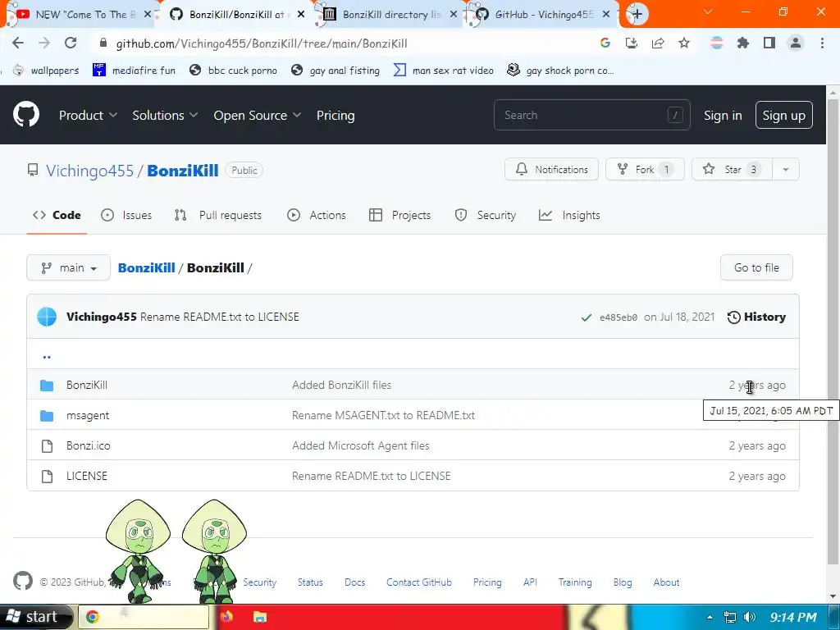Image resolution: width=840 pixels, height=630 pixels.
Task: Reload the page with refresh icon
Action: (x=71, y=43)
